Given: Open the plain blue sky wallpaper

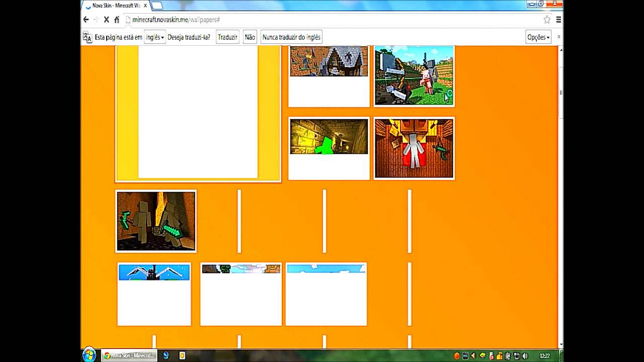Looking at the screenshot, I should pyautogui.click(x=326, y=294).
